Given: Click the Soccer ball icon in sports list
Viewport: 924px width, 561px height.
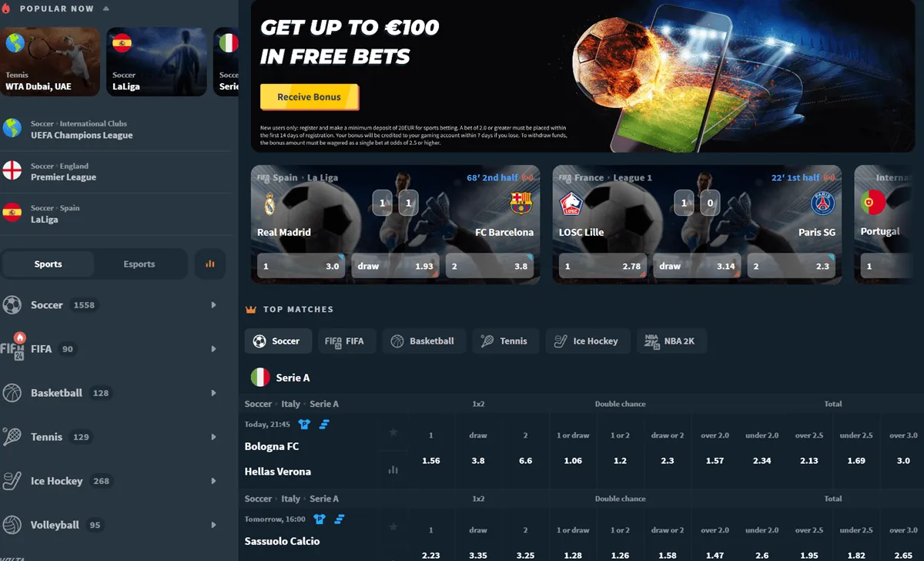Looking at the screenshot, I should point(12,305).
